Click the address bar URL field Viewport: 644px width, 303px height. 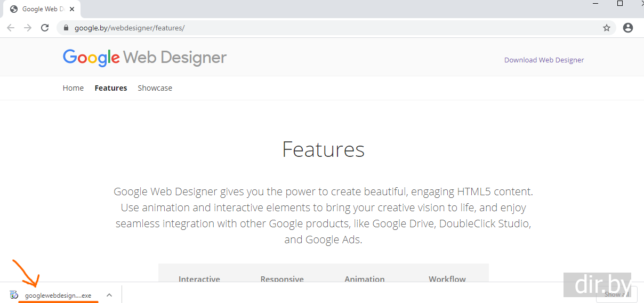pos(320,28)
